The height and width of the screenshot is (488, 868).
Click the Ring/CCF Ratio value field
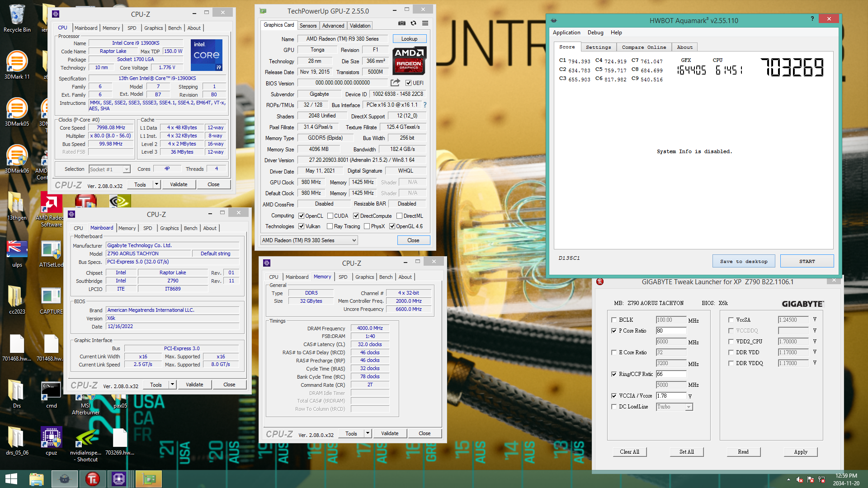[671, 374]
